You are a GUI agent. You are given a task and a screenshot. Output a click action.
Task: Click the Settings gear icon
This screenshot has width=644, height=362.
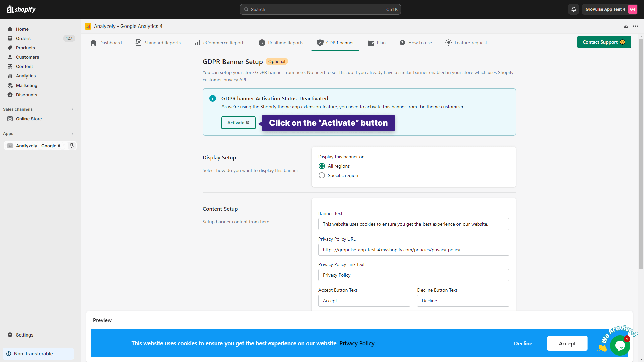coord(10,335)
